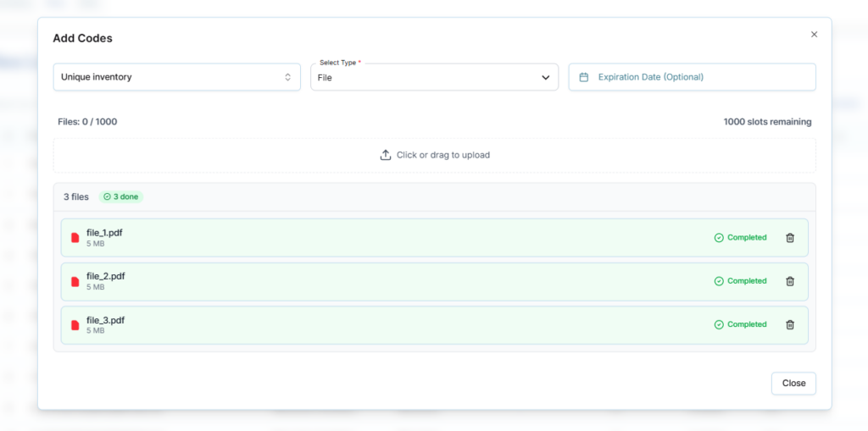Click the upload arrow icon

point(386,155)
